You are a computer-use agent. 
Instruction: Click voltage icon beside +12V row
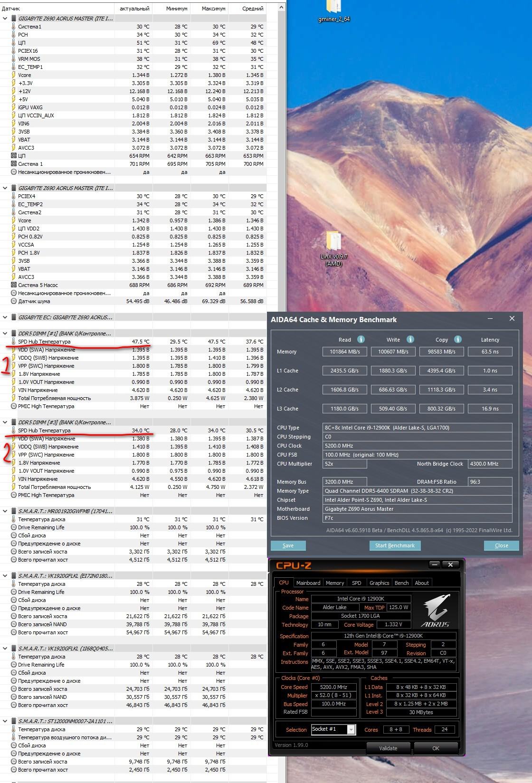click(x=13, y=91)
